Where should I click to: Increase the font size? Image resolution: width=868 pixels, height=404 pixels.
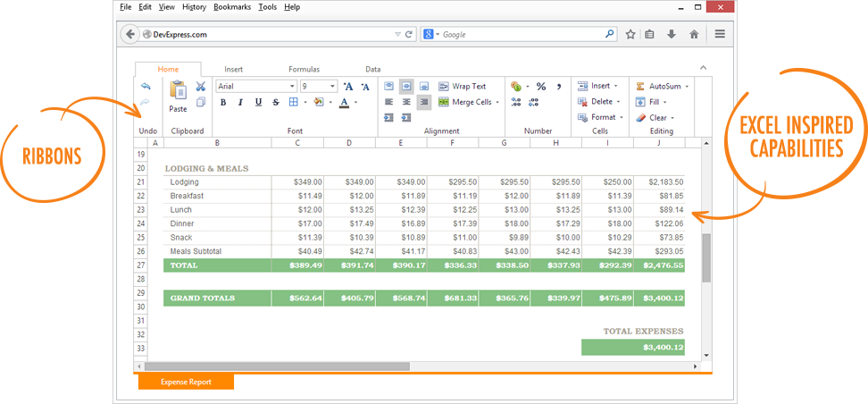(348, 87)
